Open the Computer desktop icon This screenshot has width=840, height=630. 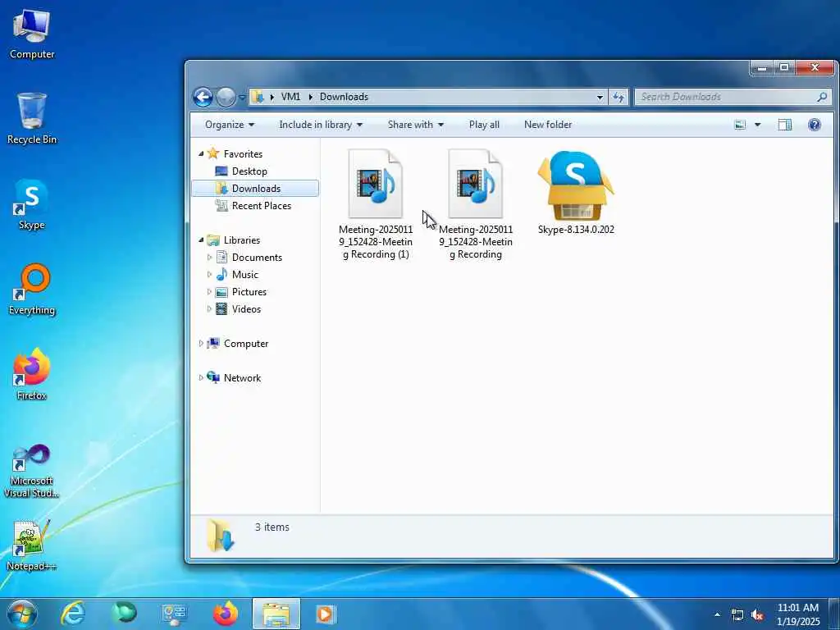coord(32,34)
